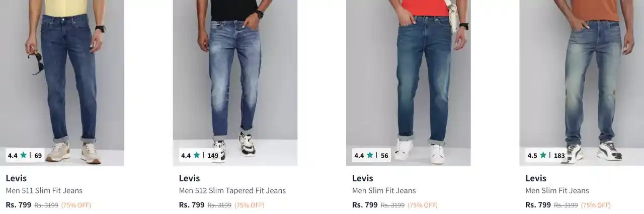Open the Men 511 Slim Fit Jeans product image
Image resolution: width=644 pixels, height=214 pixels.
pos(62,83)
